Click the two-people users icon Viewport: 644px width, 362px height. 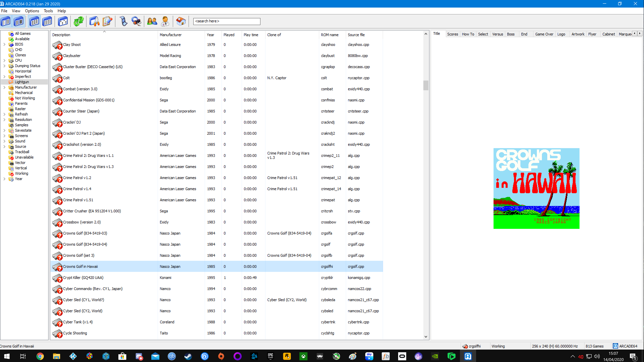click(x=152, y=21)
